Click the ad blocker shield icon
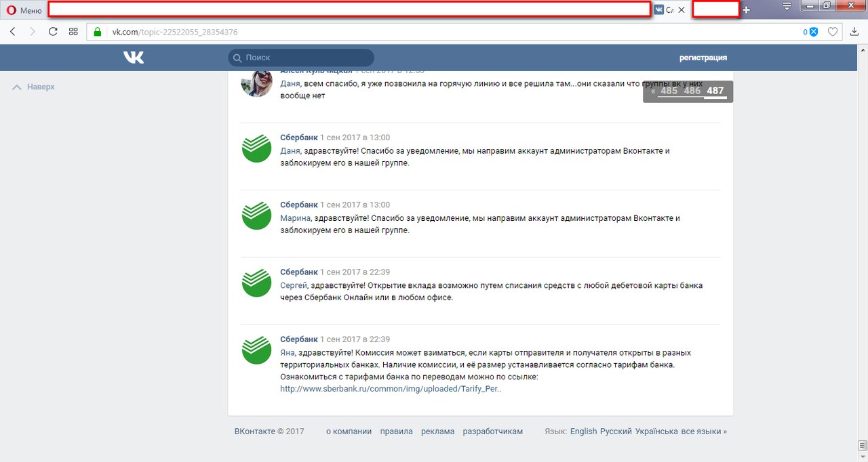Viewport: 868px width, 462px height. [813, 32]
